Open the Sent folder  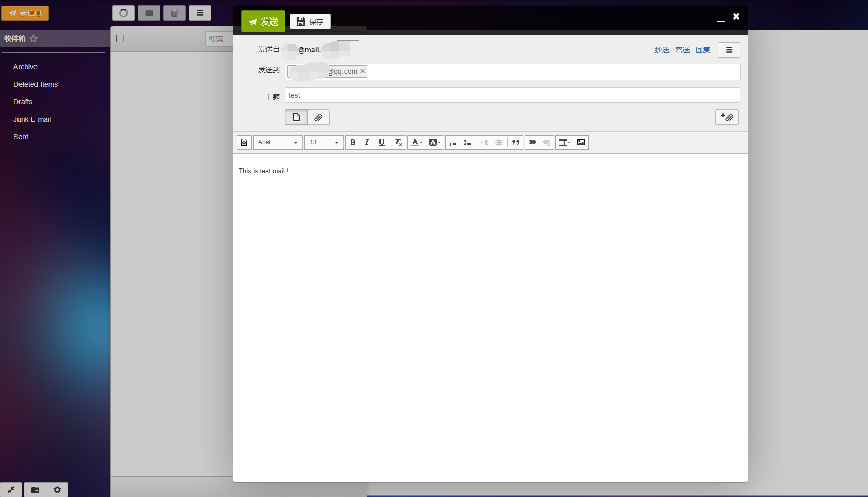click(21, 137)
